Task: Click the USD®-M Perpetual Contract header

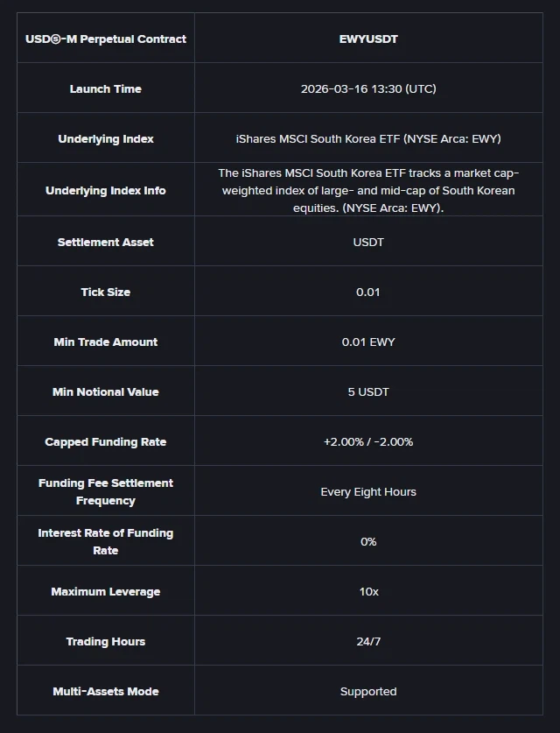Action: click(x=106, y=39)
